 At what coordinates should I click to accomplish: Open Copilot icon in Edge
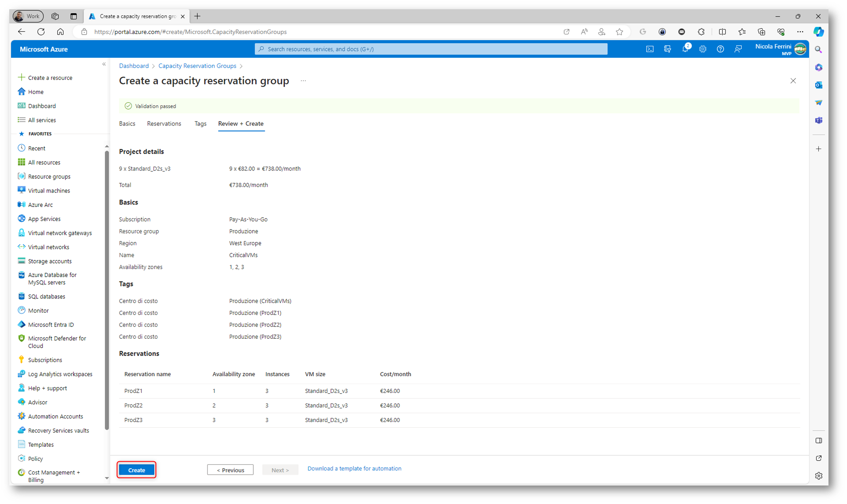(x=818, y=32)
